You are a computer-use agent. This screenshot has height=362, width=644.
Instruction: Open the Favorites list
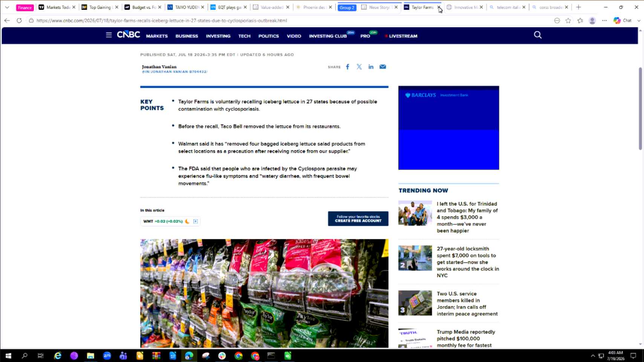coord(580,20)
